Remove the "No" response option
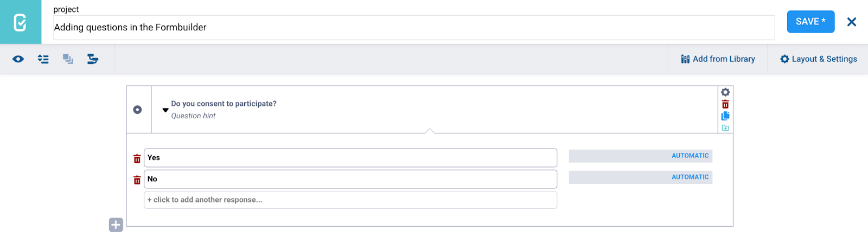The image size is (868, 242). point(137,180)
